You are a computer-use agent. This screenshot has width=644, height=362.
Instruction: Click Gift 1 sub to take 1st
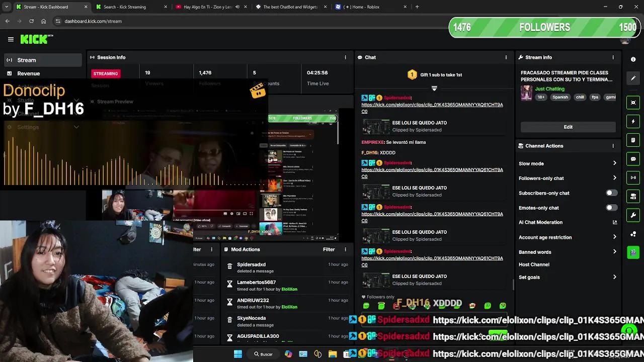click(435, 75)
